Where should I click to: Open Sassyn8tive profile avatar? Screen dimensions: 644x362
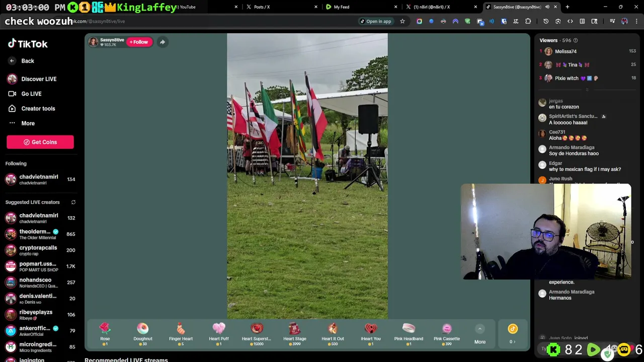(93, 42)
